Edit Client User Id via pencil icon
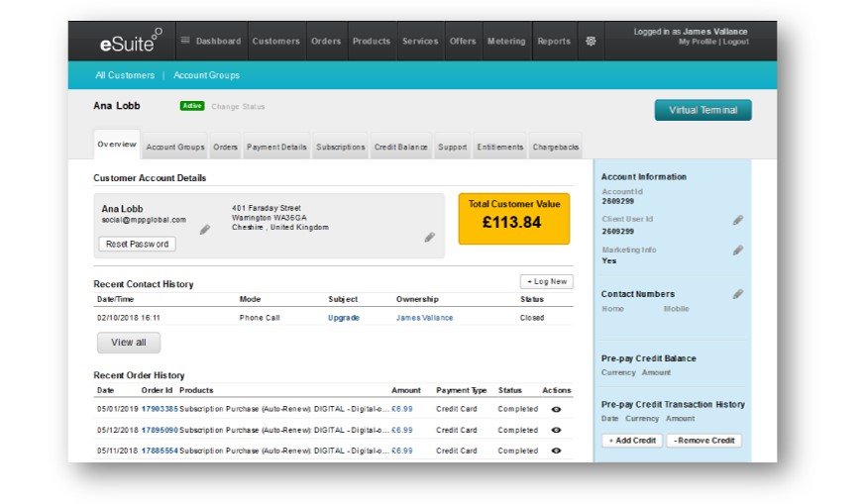The width and height of the screenshot is (866, 504). click(737, 220)
